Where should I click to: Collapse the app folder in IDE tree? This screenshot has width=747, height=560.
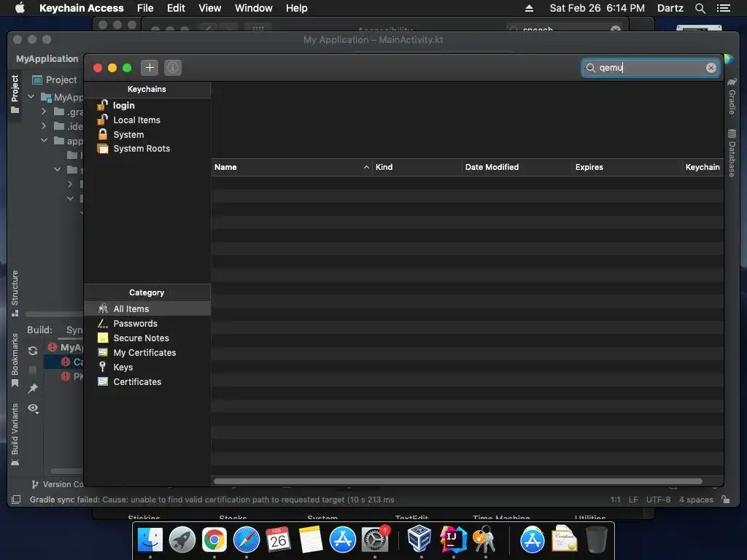[x=44, y=141]
